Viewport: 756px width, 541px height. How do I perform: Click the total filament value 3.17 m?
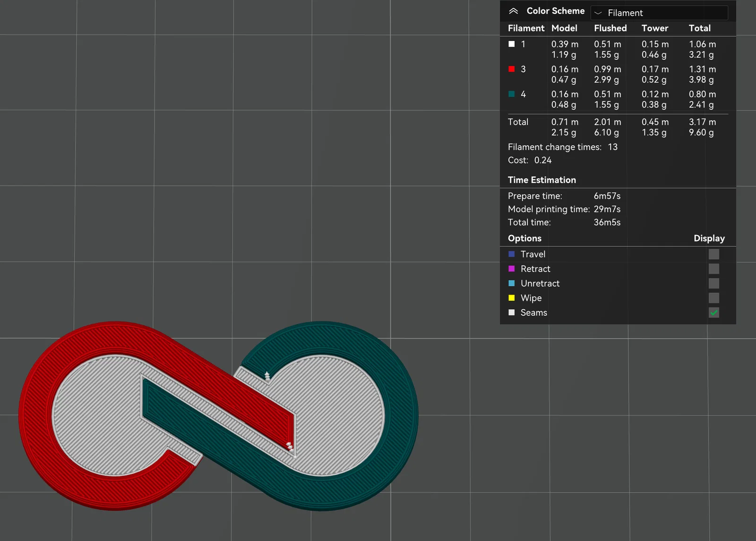click(703, 122)
